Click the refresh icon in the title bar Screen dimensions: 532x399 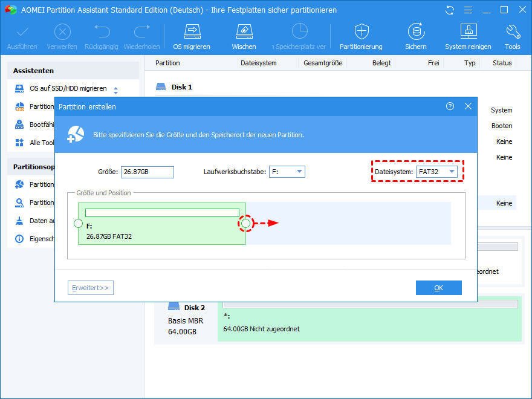[x=450, y=10]
